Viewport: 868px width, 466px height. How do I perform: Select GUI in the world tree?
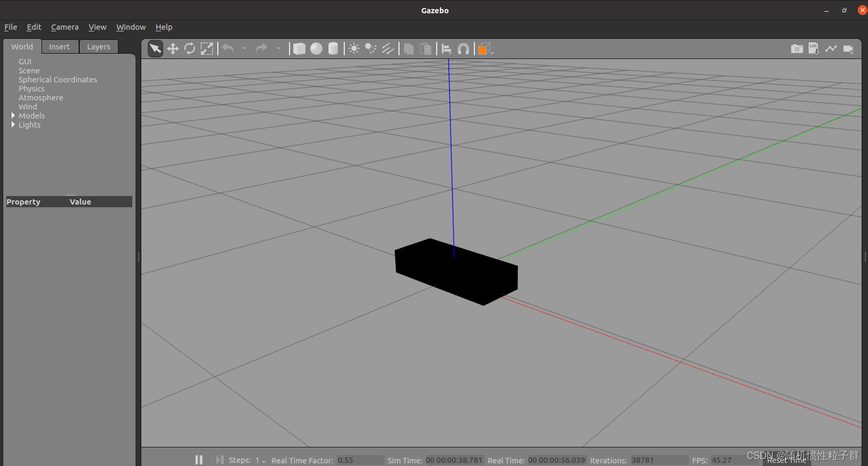pyautogui.click(x=25, y=62)
